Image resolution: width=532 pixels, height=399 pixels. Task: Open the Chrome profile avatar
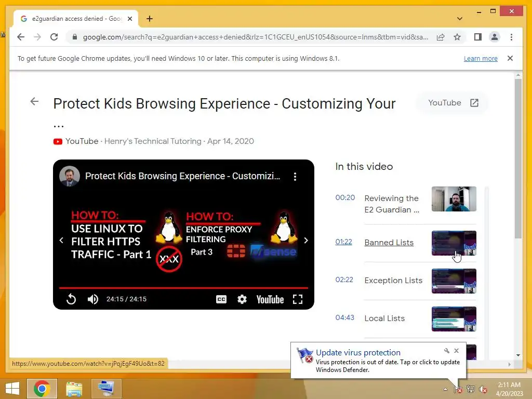pyautogui.click(x=495, y=37)
